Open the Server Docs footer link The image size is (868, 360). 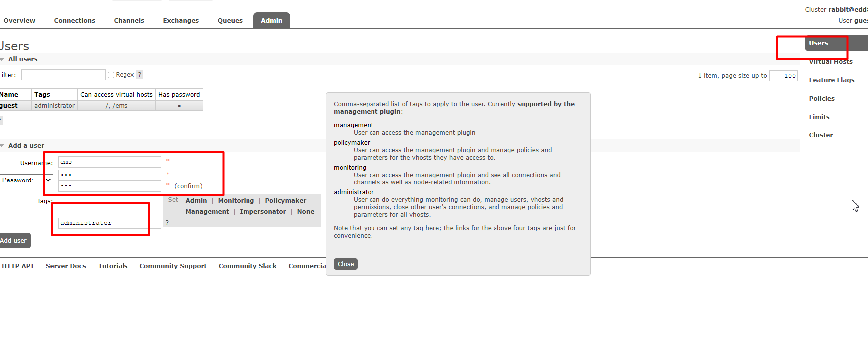click(66, 266)
